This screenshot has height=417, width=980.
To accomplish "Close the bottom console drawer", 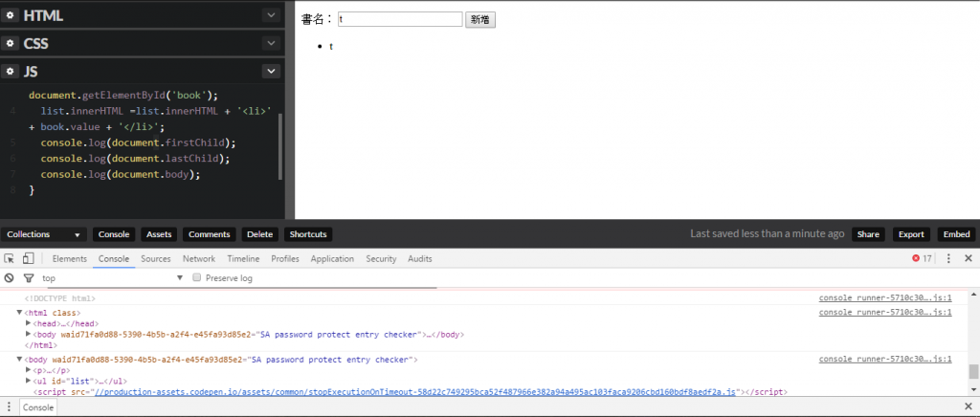I will [x=969, y=407].
